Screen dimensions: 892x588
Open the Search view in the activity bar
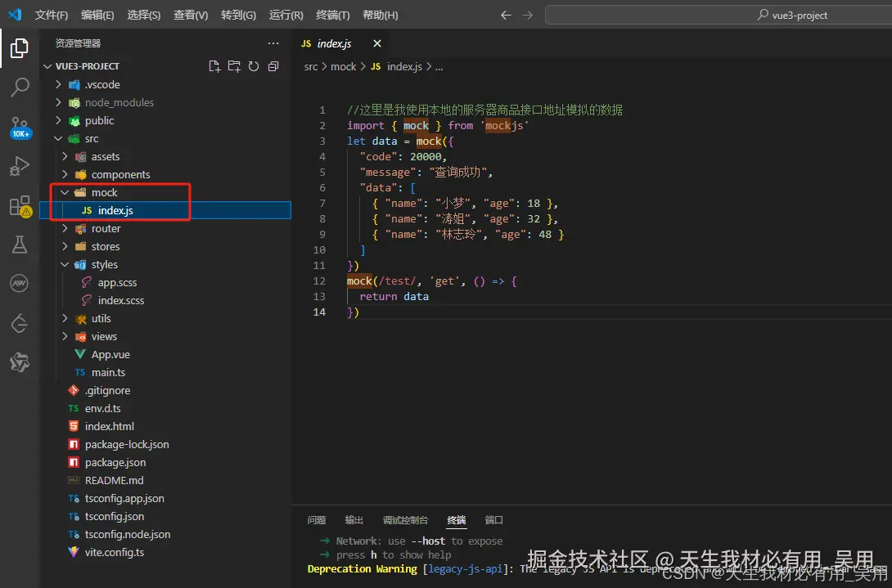(x=20, y=88)
